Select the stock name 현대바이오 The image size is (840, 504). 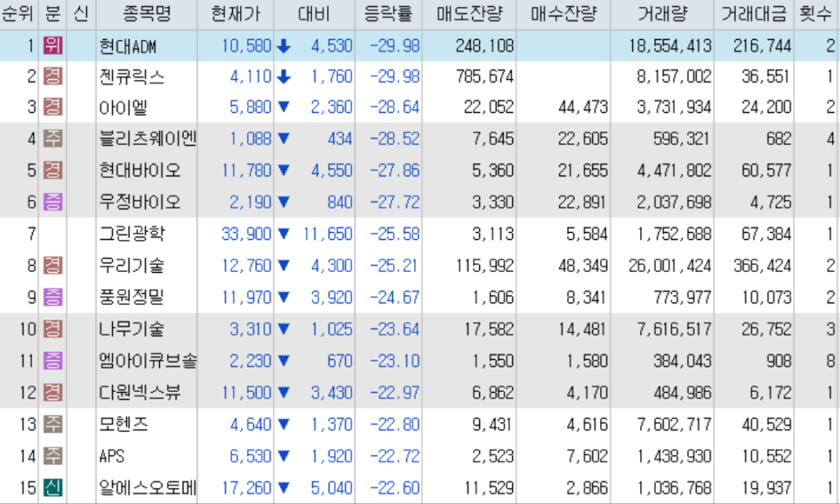[140, 171]
